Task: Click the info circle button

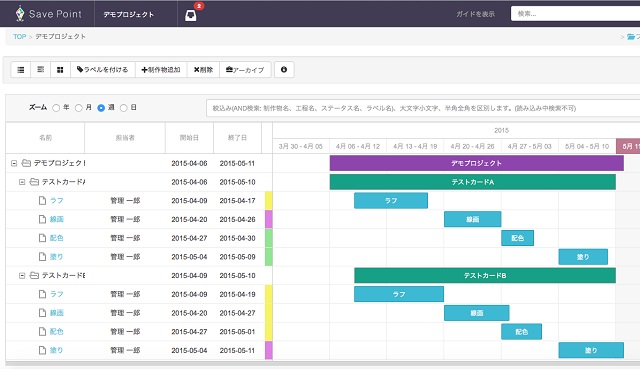Action: (x=284, y=70)
